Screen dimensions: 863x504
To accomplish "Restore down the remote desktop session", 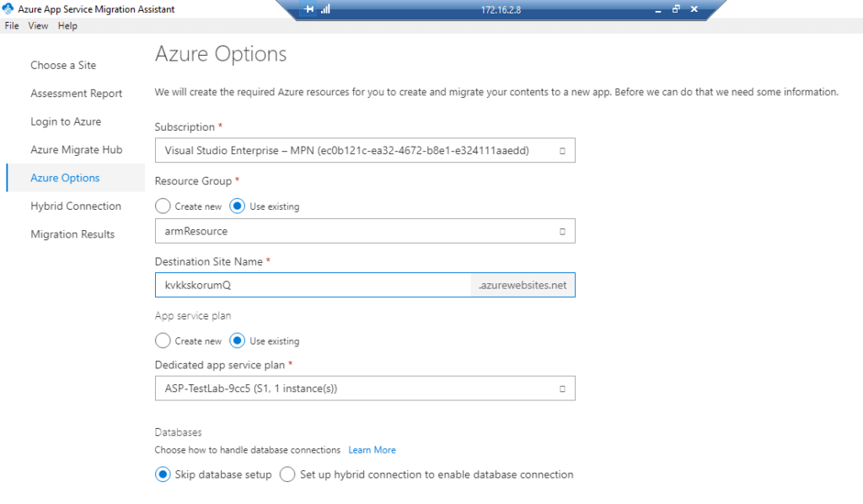I will 676,8.
